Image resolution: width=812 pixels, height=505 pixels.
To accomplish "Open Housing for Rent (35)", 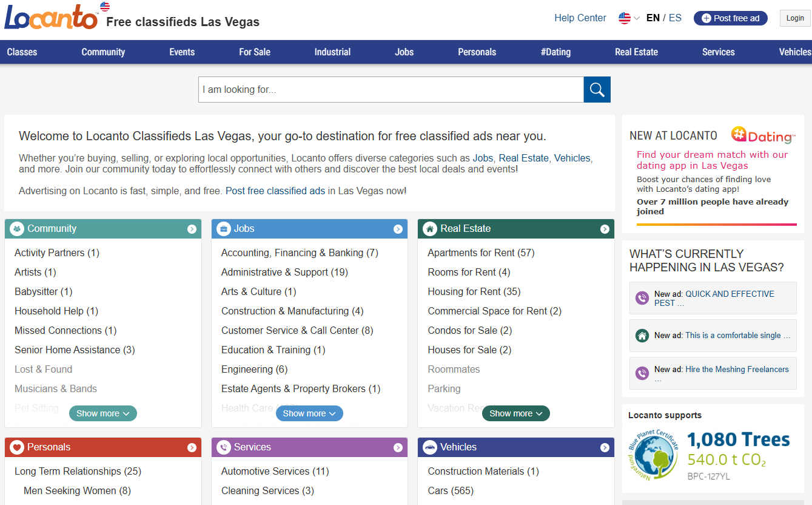I will tap(474, 292).
